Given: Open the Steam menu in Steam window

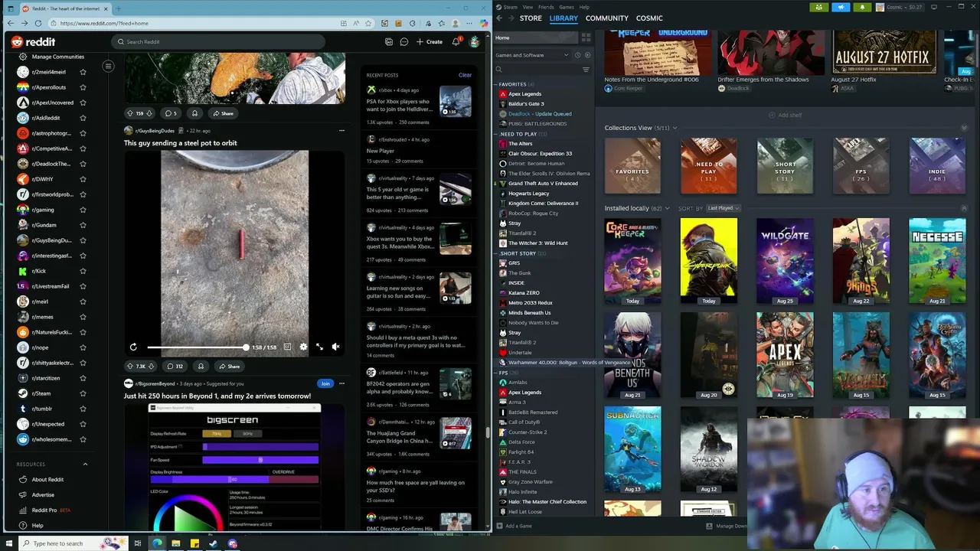Looking at the screenshot, I should (x=510, y=7).
